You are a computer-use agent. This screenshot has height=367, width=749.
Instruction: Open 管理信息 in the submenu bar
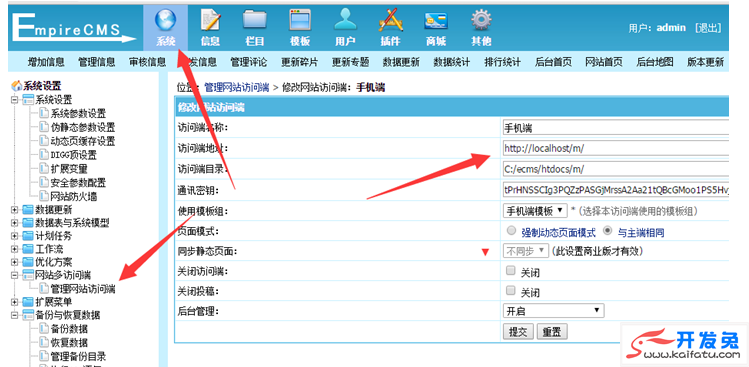[97, 62]
